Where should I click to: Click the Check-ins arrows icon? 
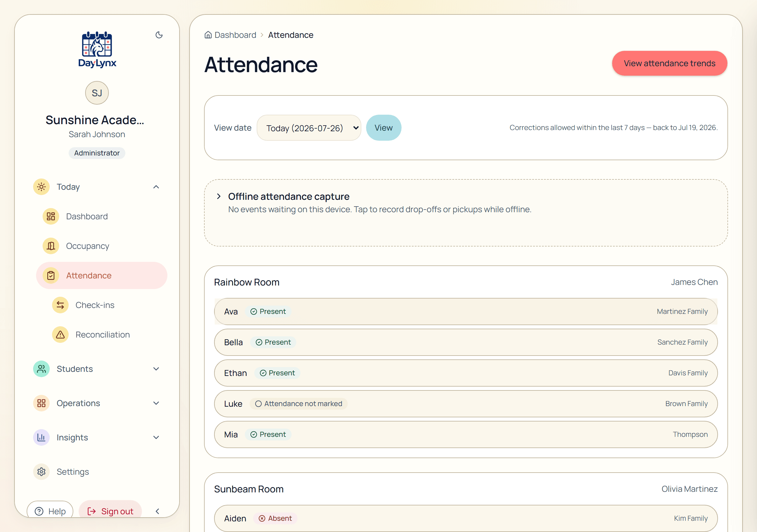click(x=60, y=305)
